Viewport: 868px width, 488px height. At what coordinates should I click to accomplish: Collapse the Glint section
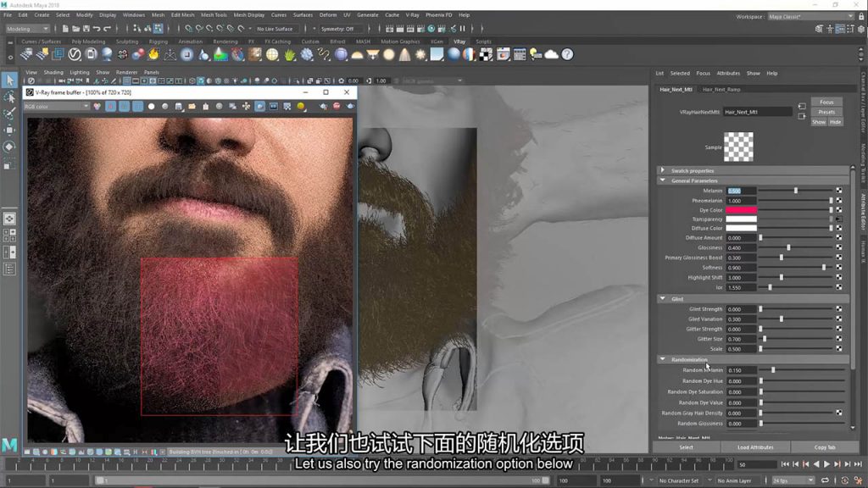663,299
